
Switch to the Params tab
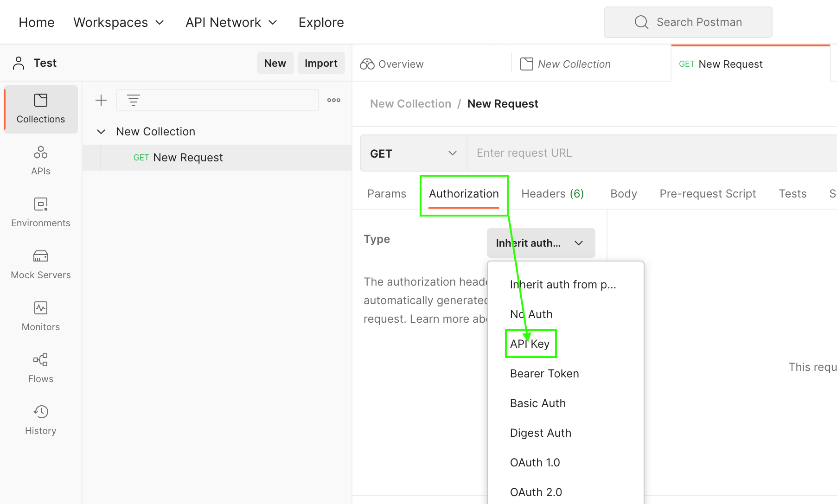[387, 194]
